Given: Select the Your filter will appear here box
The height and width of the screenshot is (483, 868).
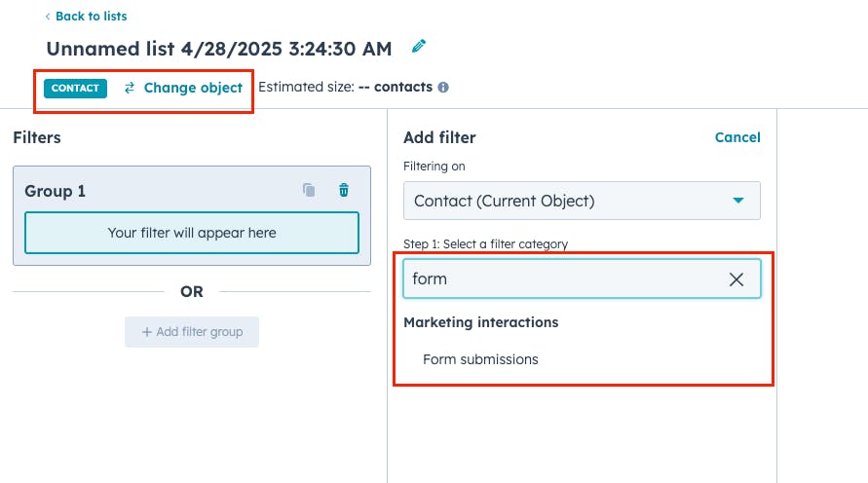Looking at the screenshot, I should (x=192, y=233).
